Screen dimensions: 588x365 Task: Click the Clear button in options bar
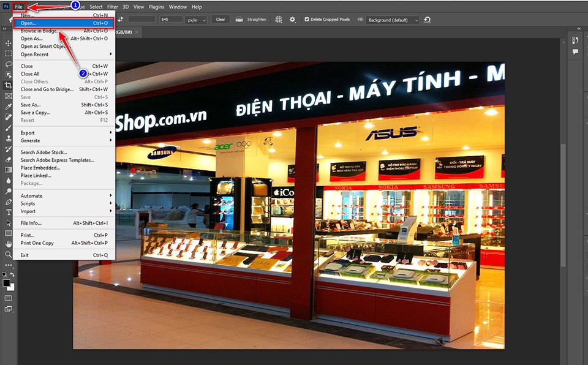click(221, 20)
